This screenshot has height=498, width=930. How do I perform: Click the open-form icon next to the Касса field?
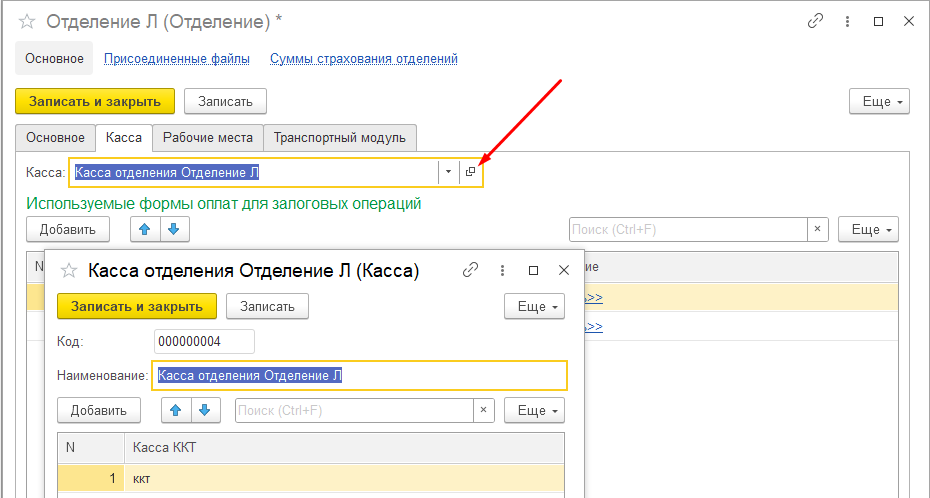click(471, 173)
